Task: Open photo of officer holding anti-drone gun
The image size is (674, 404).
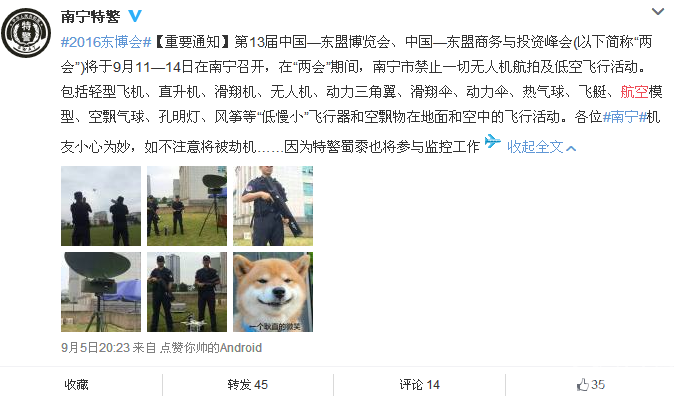Action: pyautogui.click(x=273, y=206)
